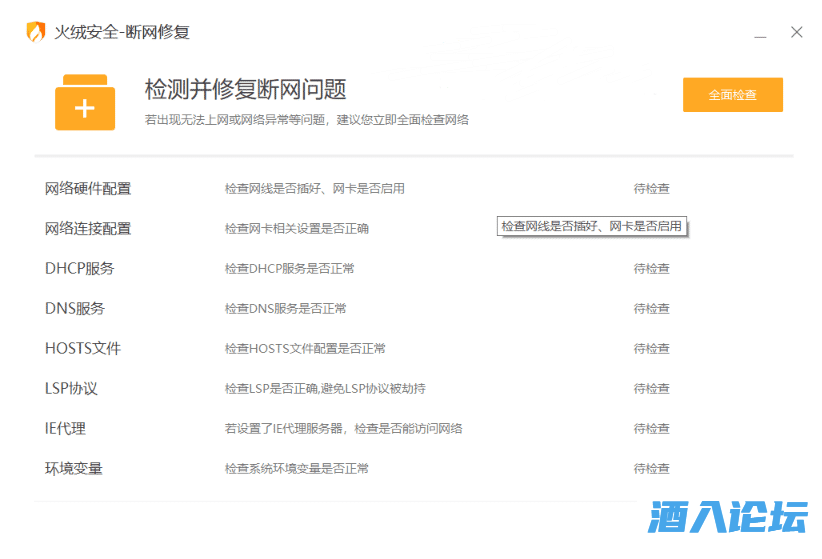Minimize the network repair window
This screenshot has width=822, height=559.
coord(760,33)
